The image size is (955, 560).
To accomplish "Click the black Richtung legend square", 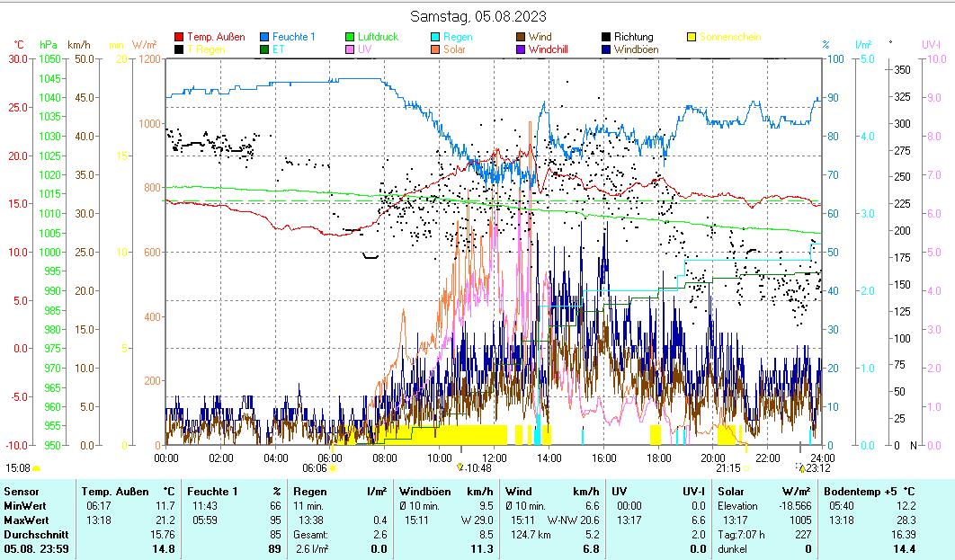I will [606, 38].
